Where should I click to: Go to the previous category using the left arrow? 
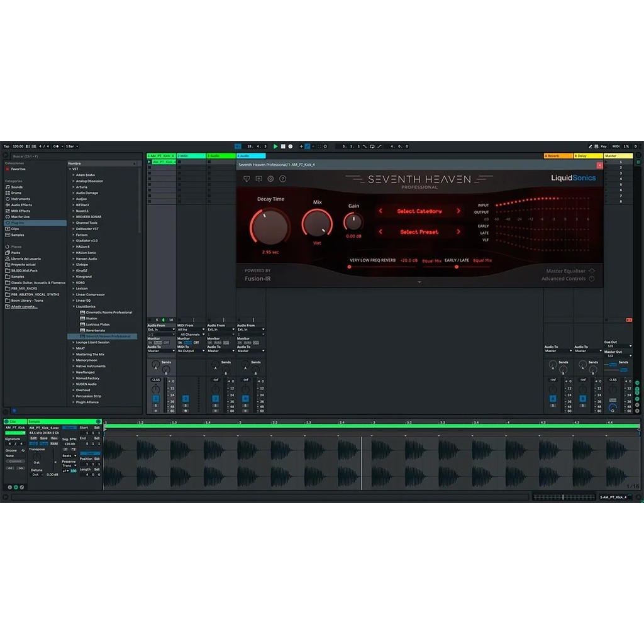(x=380, y=211)
